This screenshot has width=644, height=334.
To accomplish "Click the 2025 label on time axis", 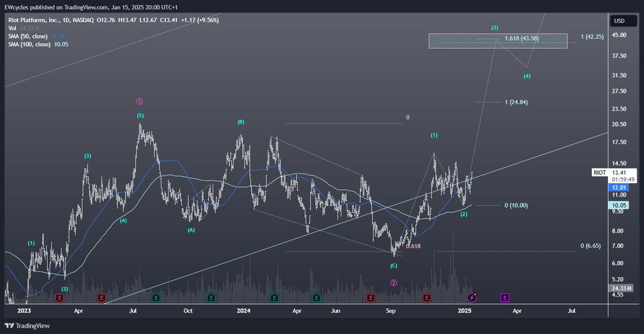I will [x=465, y=310].
